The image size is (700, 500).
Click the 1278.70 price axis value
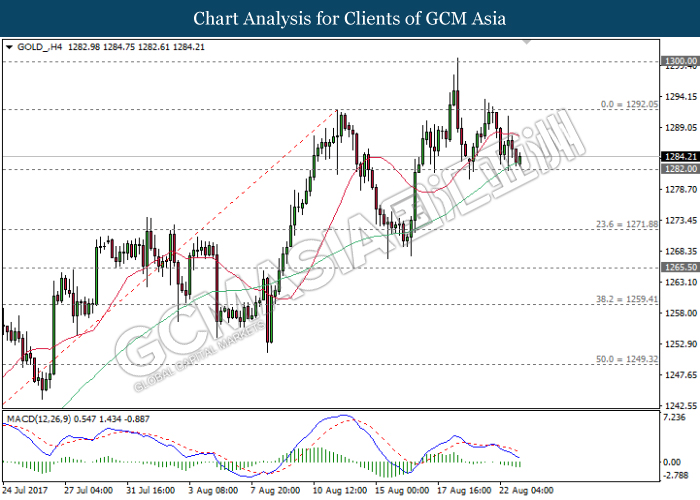[681, 190]
